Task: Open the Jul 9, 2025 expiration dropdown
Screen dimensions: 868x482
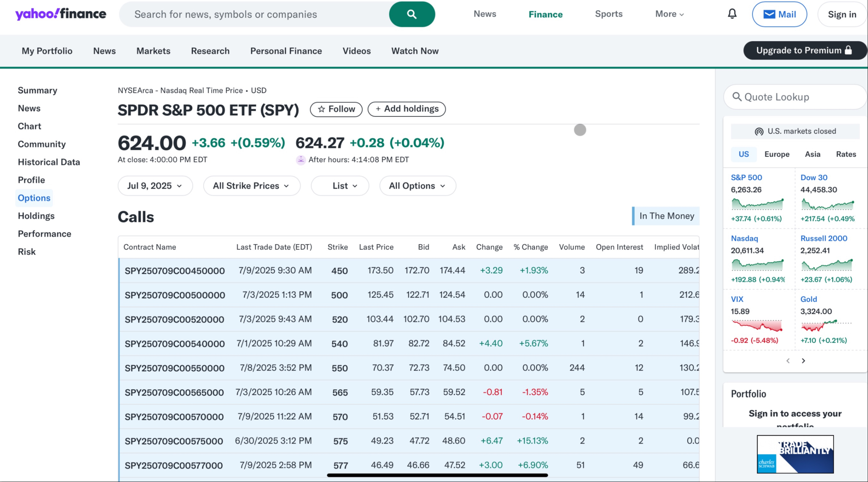Action: [x=155, y=186]
